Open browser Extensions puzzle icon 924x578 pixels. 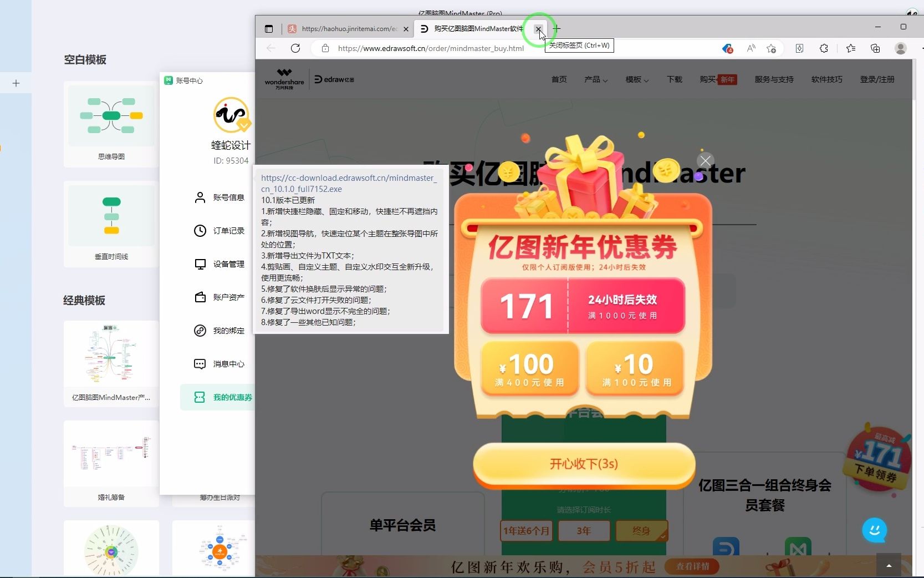(x=824, y=48)
